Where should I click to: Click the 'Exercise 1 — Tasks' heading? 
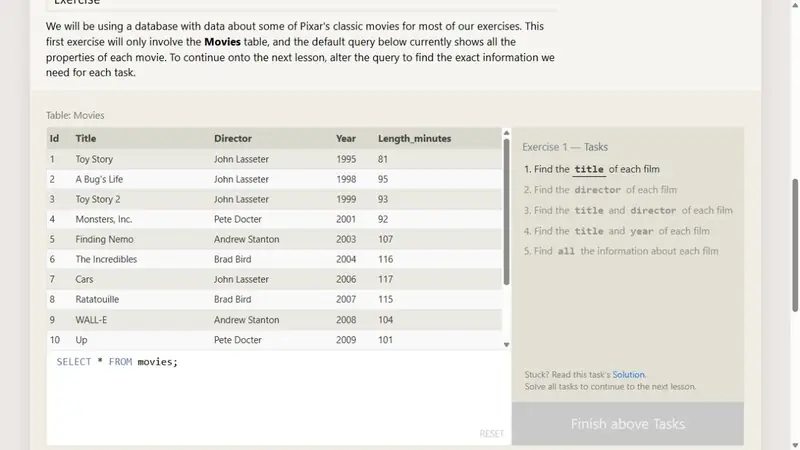click(x=565, y=147)
